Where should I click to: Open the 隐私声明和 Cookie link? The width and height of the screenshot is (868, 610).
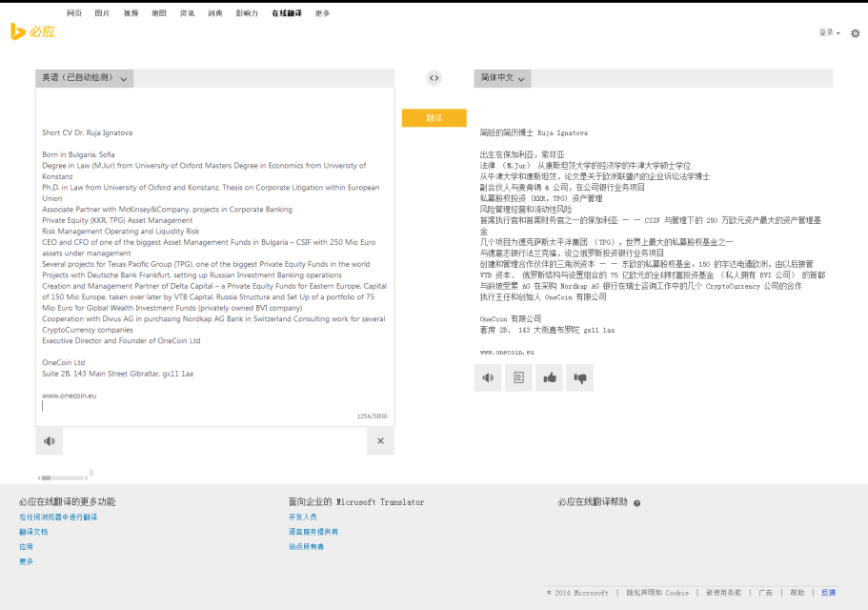(x=657, y=593)
